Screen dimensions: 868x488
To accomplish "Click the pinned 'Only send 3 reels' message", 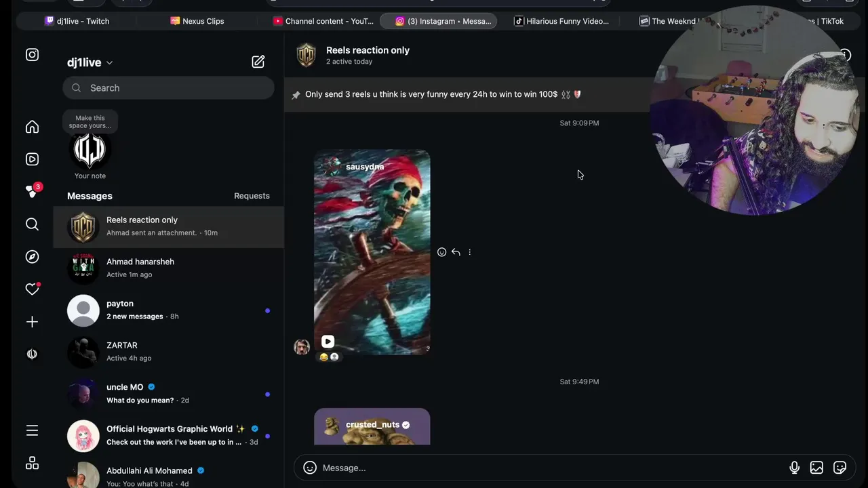I will pyautogui.click(x=443, y=94).
